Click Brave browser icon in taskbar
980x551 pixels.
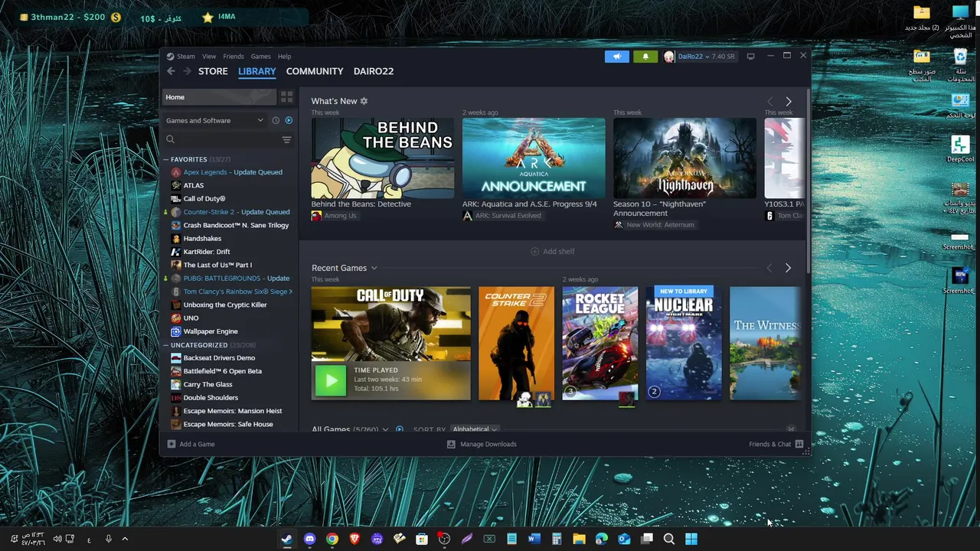(354, 539)
